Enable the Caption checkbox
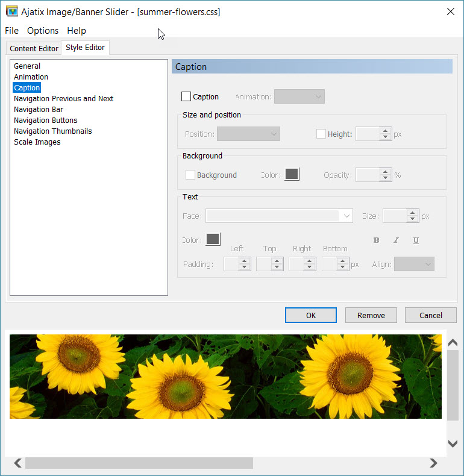464x476 pixels. pyautogui.click(x=186, y=96)
